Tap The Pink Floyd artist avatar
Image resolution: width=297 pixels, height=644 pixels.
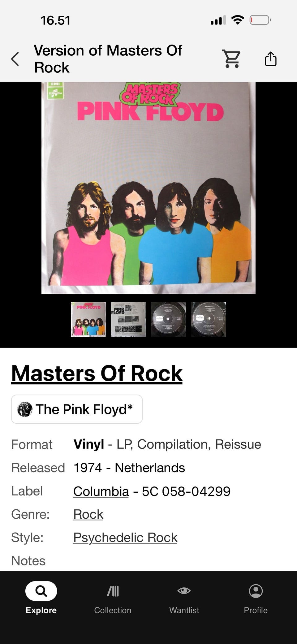25,409
